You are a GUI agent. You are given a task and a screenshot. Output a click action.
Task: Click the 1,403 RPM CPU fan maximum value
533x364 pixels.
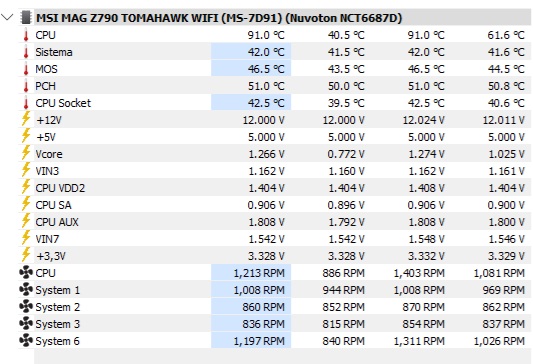tap(419, 273)
